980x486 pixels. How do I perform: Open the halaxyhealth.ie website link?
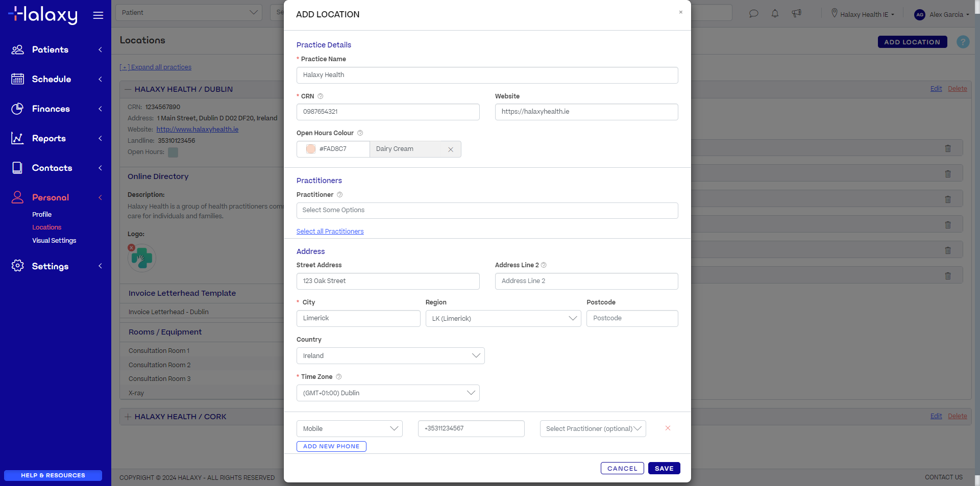coord(198,130)
